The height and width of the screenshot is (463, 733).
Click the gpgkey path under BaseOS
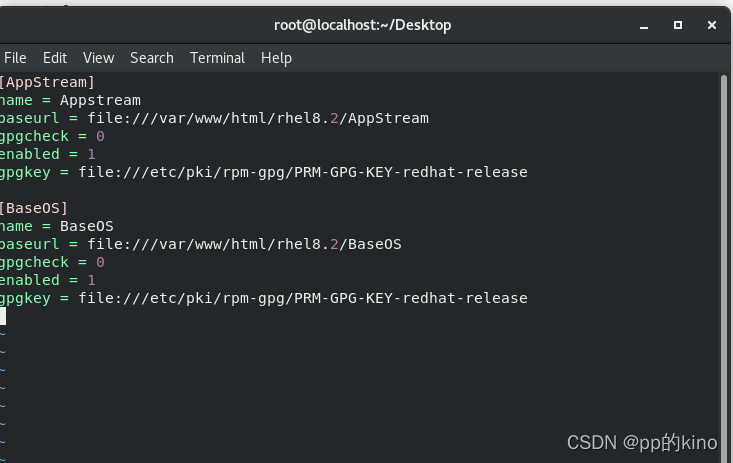(303, 298)
